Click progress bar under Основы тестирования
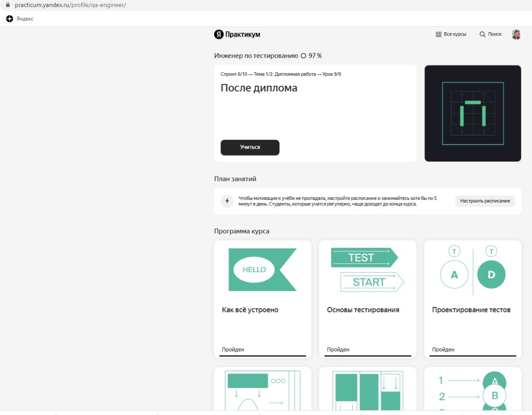Screen dimensions: 532x415 [x=367, y=356]
